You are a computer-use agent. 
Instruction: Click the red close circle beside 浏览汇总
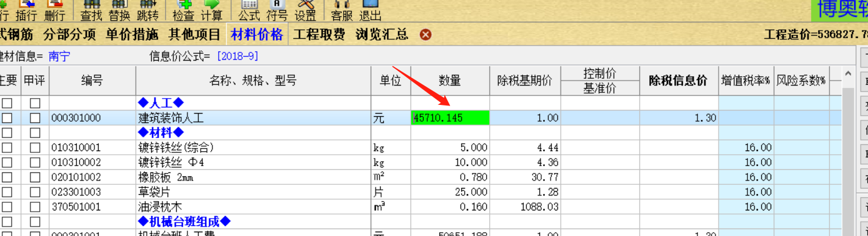426,35
